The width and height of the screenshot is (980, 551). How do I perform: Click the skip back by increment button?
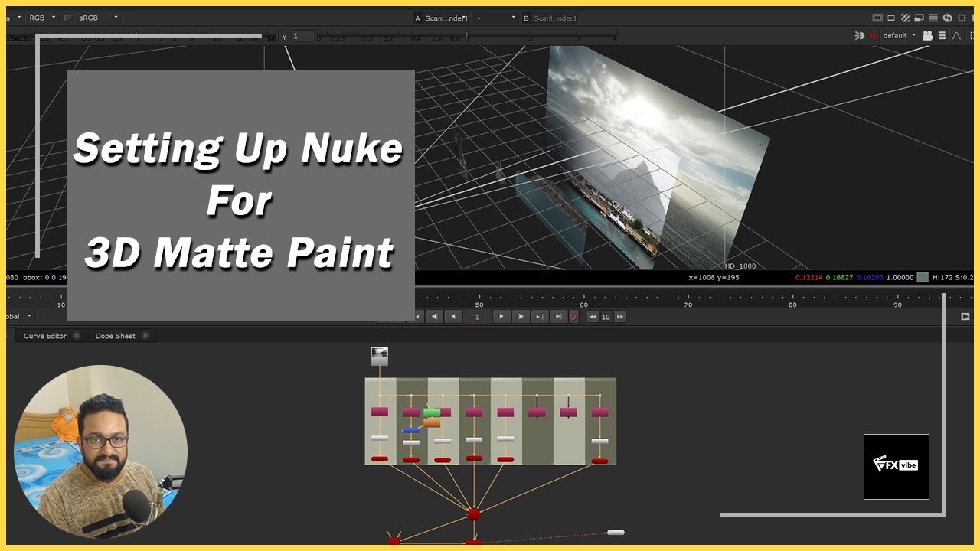coord(593,317)
